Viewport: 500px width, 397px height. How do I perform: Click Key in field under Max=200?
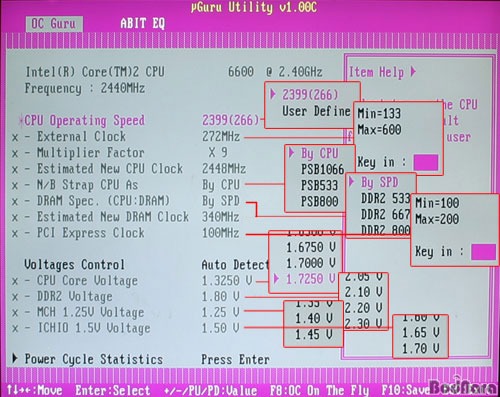coord(484,252)
